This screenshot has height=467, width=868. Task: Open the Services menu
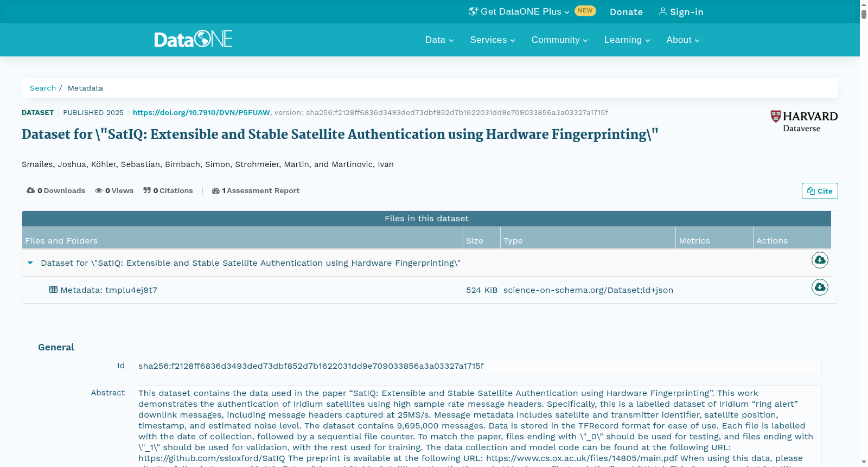pos(493,40)
